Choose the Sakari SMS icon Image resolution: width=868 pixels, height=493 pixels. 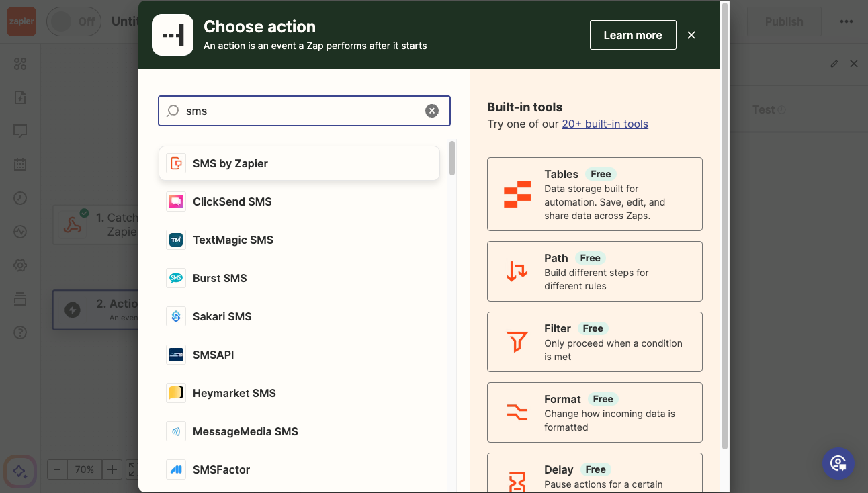176,316
